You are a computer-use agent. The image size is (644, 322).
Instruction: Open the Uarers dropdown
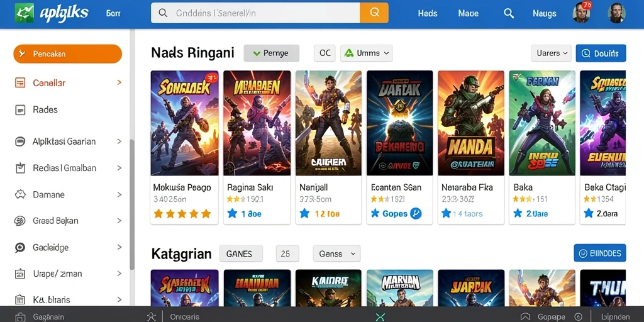click(x=551, y=53)
